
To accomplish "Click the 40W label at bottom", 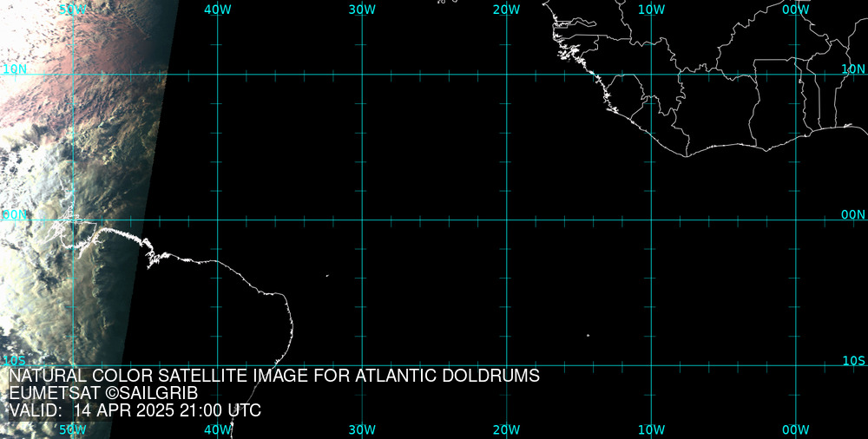I will tap(218, 429).
